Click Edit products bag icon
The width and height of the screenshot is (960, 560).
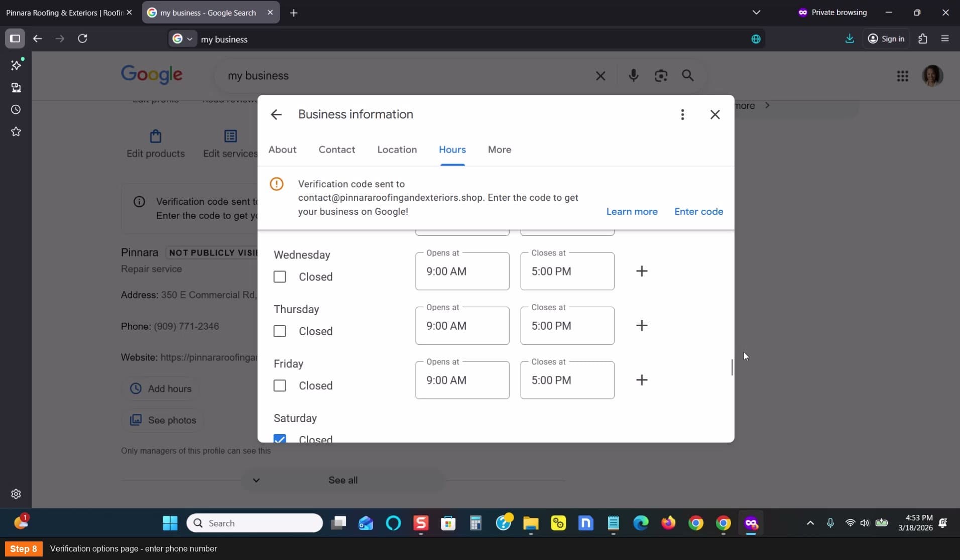pos(156,136)
